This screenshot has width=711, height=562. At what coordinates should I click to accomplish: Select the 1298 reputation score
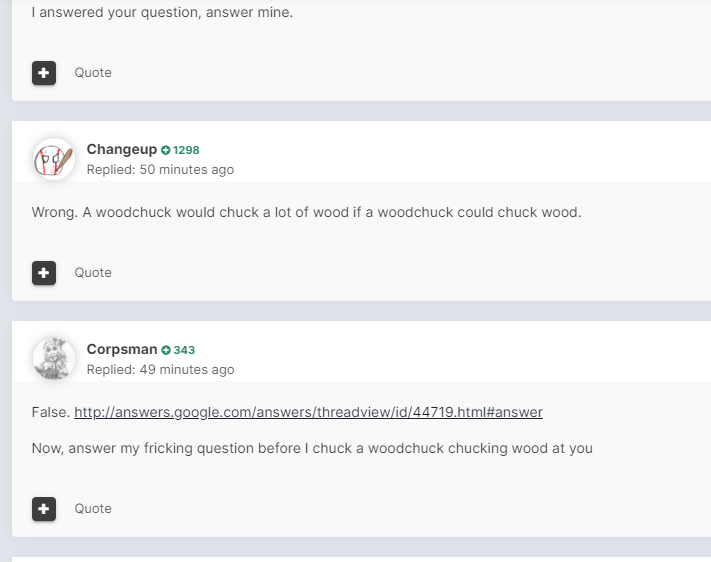pos(186,150)
